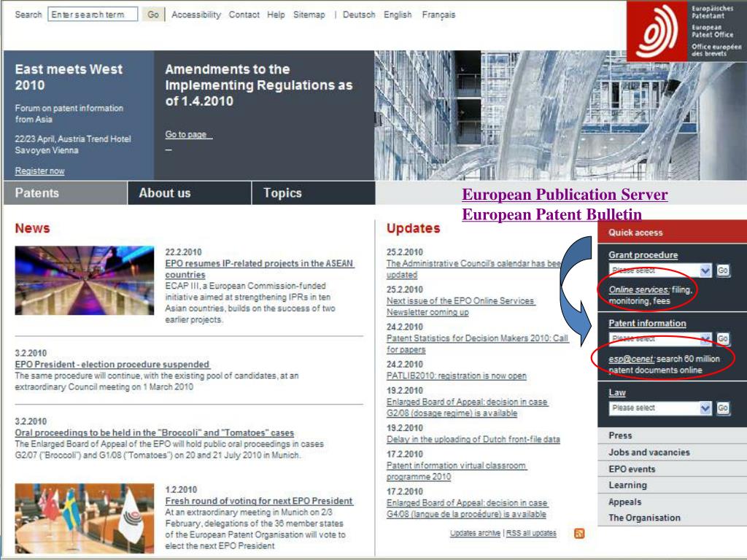
Task: Click Register now for East meets West
Action: click(39, 171)
